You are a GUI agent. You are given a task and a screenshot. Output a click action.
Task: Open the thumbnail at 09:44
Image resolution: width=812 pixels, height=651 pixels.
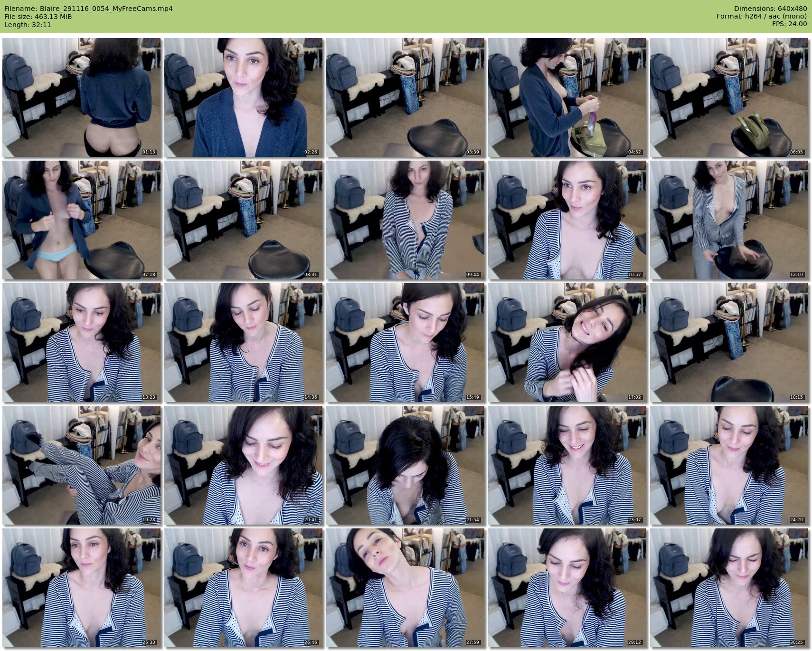(406, 220)
